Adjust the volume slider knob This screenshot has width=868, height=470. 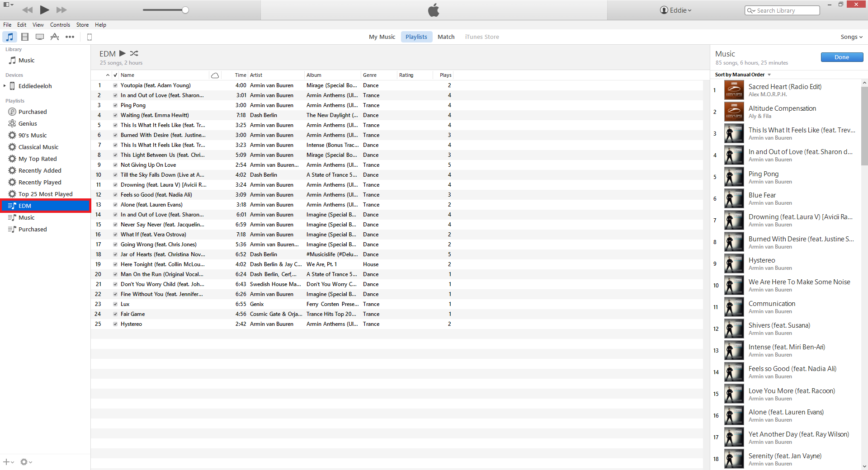pyautogui.click(x=185, y=10)
